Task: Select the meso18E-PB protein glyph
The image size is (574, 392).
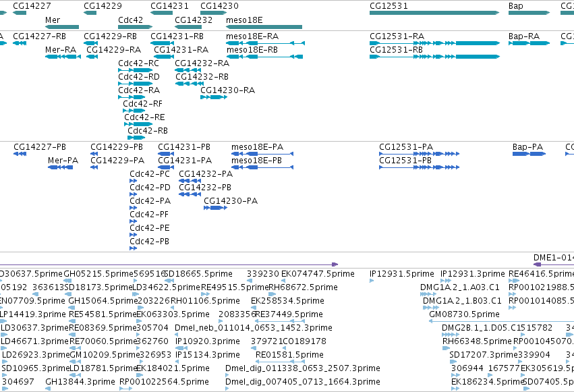Action: [x=262, y=167]
